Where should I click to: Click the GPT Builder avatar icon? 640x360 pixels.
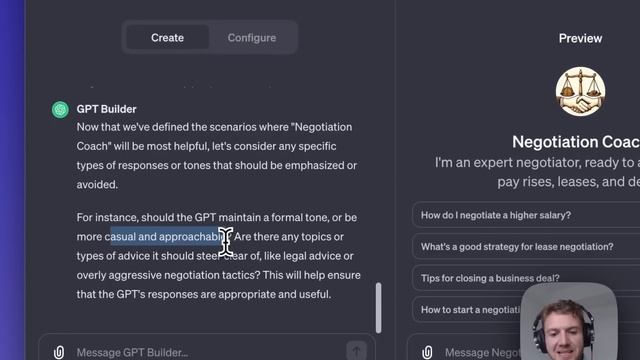[60, 110]
